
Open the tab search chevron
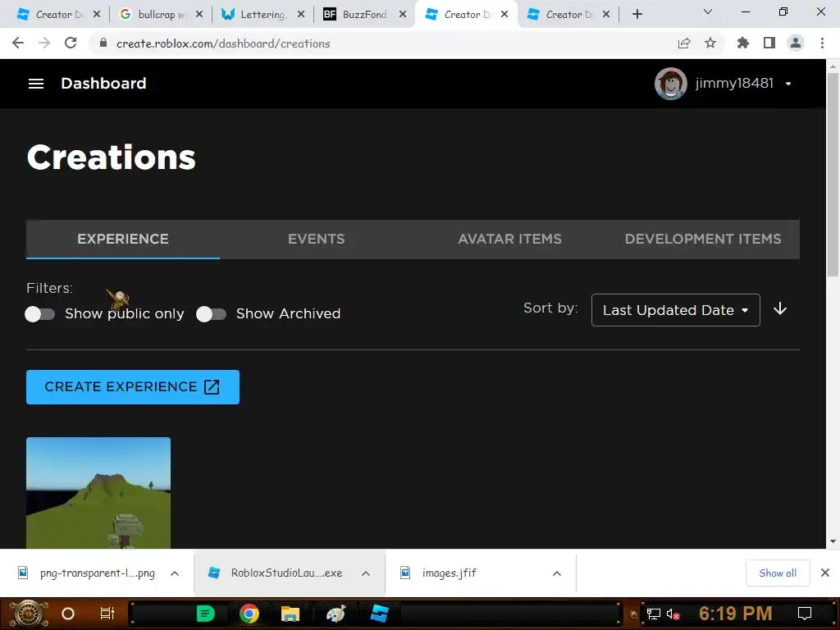click(x=708, y=11)
